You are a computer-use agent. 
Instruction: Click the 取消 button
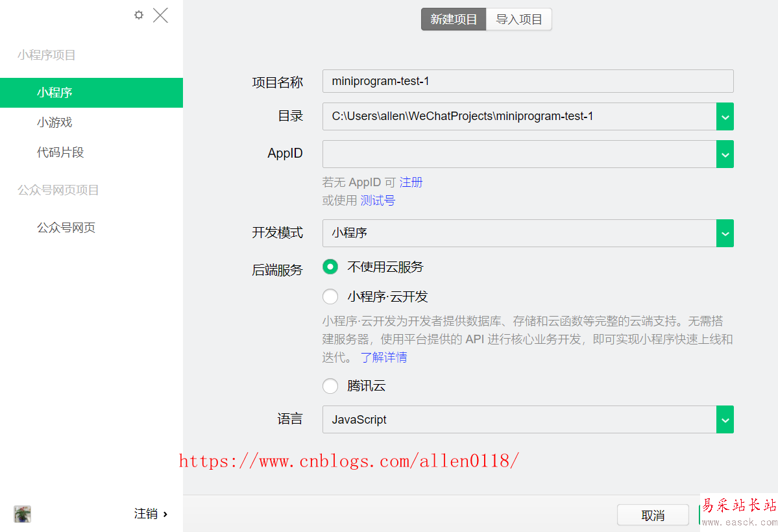tap(653, 515)
